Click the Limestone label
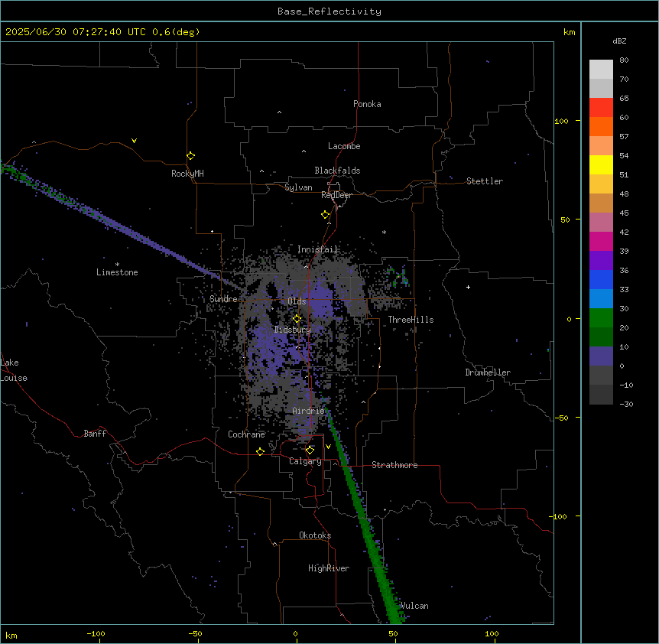 [117, 272]
